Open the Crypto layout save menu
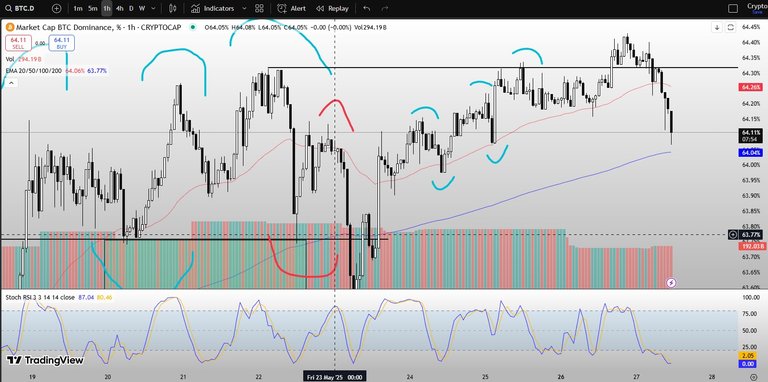The height and width of the screenshot is (382, 768). pyautogui.click(x=757, y=8)
